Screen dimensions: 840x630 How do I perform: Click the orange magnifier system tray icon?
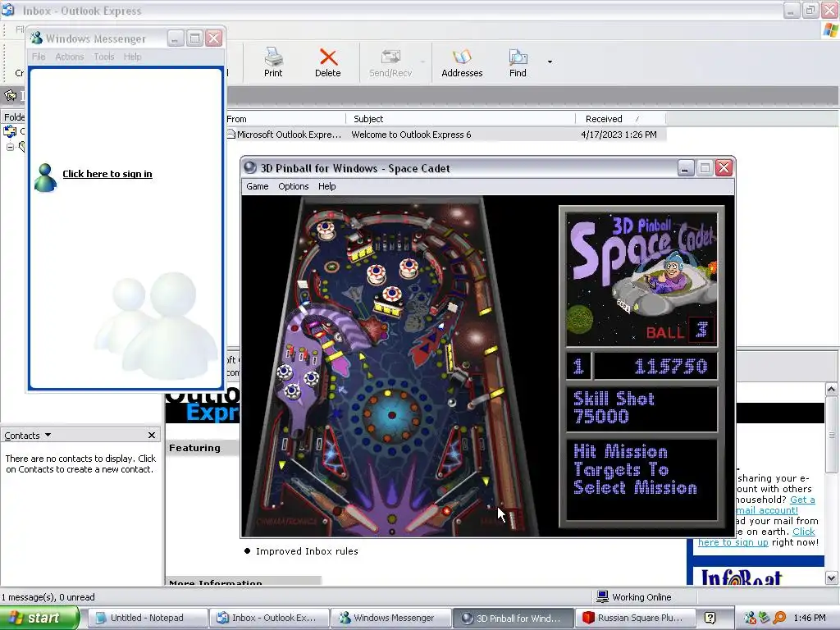[x=780, y=618]
